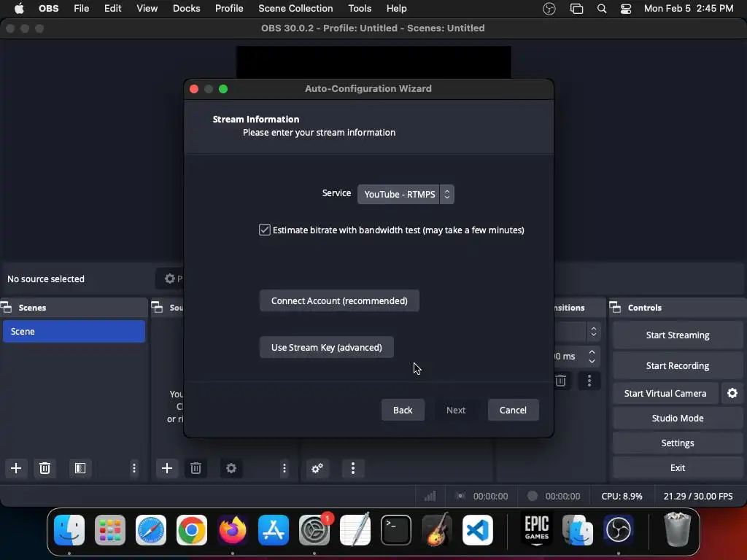Open Epic Games Launcher from the dock
The width and height of the screenshot is (747, 560).
(x=537, y=530)
